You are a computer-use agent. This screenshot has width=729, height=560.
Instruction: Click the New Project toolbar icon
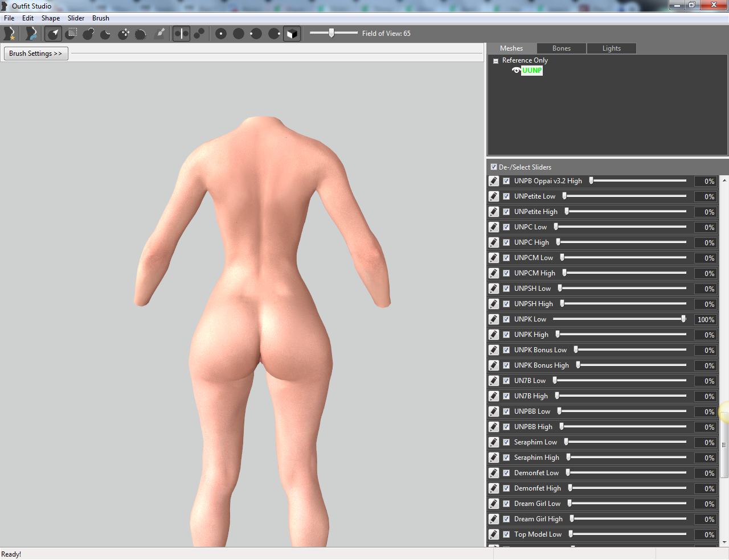pyautogui.click(x=9, y=34)
